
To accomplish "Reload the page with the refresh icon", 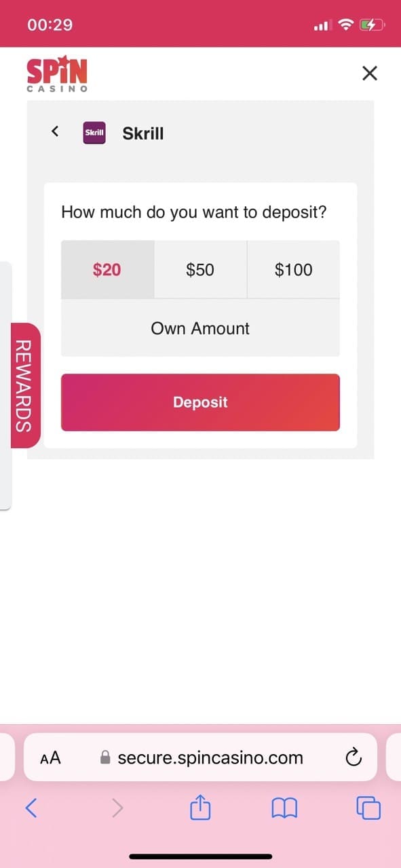I will [x=353, y=757].
